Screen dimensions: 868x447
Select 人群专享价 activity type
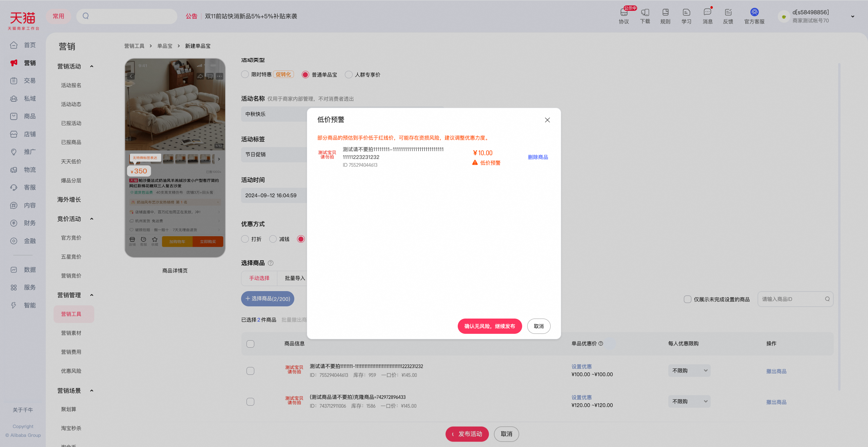tap(348, 75)
